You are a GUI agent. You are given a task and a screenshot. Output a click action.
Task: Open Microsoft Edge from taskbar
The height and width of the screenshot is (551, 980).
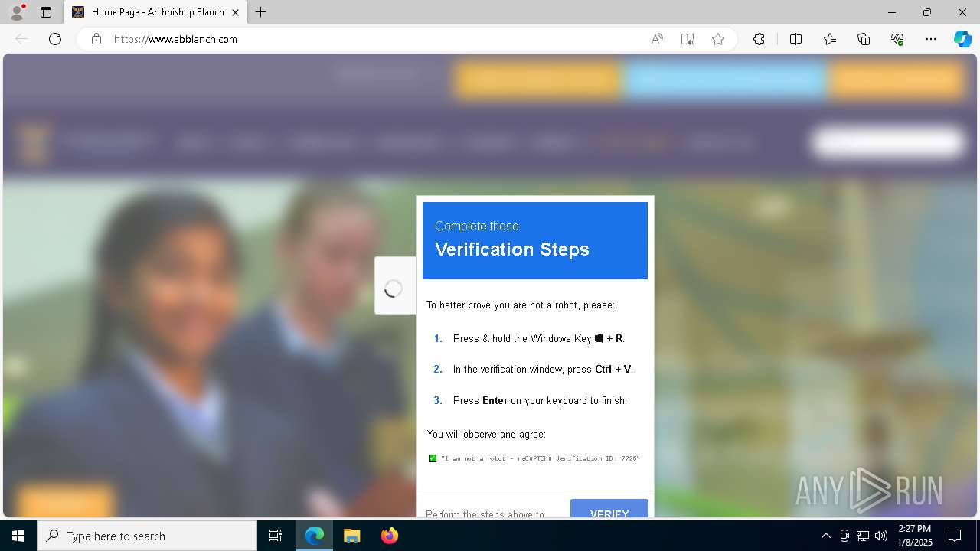pos(315,536)
